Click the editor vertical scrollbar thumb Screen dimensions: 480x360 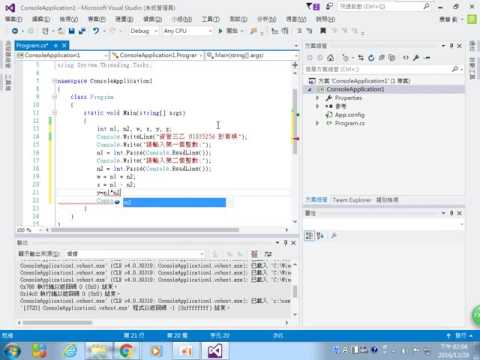click(295, 122)
